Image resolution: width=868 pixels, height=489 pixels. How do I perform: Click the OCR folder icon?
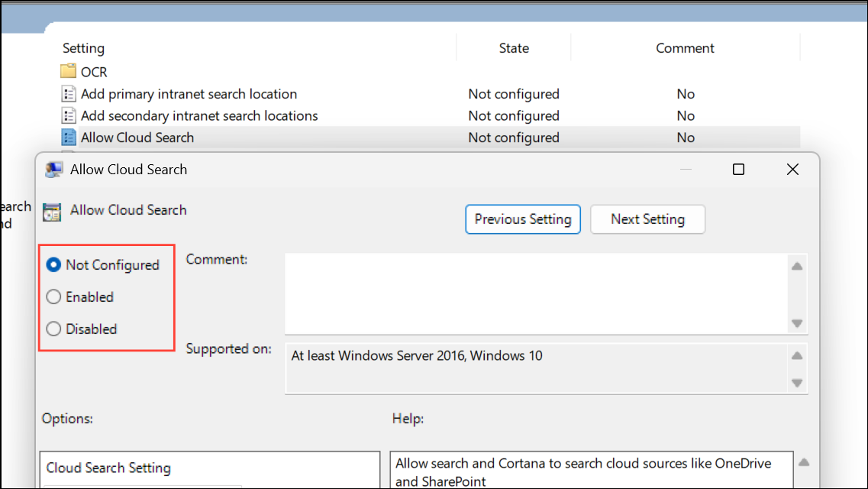pos(69,72)
